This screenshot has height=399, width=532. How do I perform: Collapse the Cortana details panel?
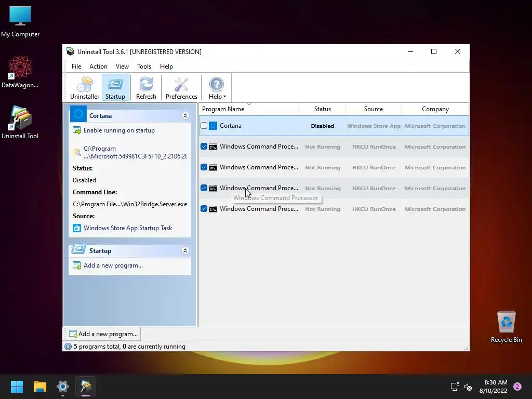pyautogui.click(x=185, y=116)
